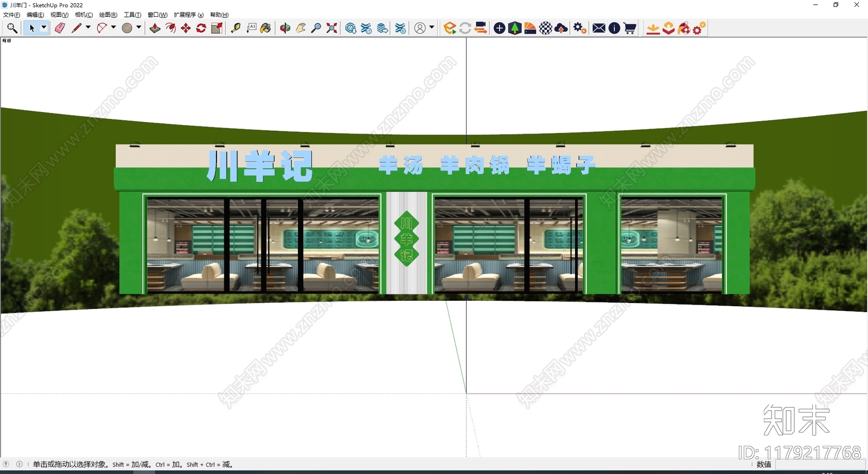Image resolution: width=868 pixels, height=474 pixels.
Task: Click the status bar question mark icon
Action: [x=6, y=464]
